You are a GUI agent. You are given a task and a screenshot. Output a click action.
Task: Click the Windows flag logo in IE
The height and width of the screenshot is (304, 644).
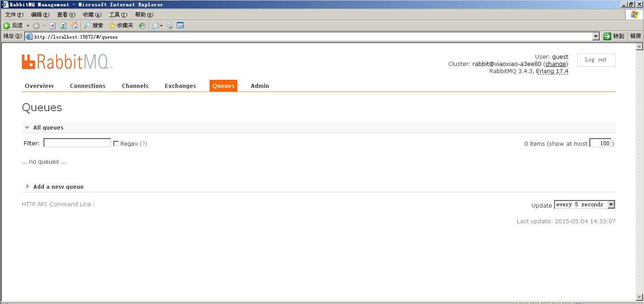[x=634, y=15]
